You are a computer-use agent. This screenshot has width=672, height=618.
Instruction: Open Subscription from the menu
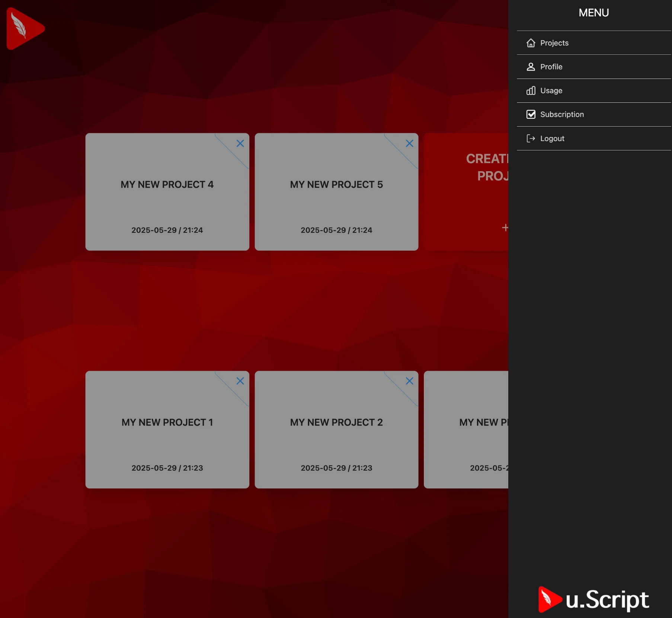point(562,114)
